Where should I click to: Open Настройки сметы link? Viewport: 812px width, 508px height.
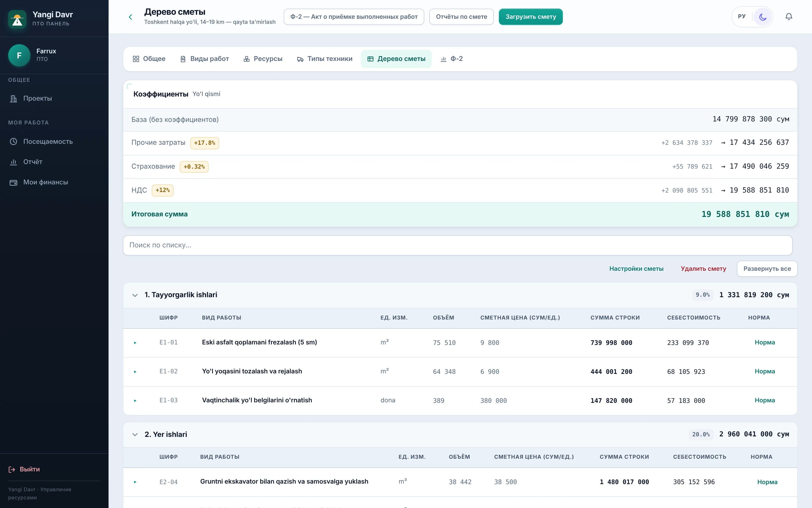click(x=636, y=269)
